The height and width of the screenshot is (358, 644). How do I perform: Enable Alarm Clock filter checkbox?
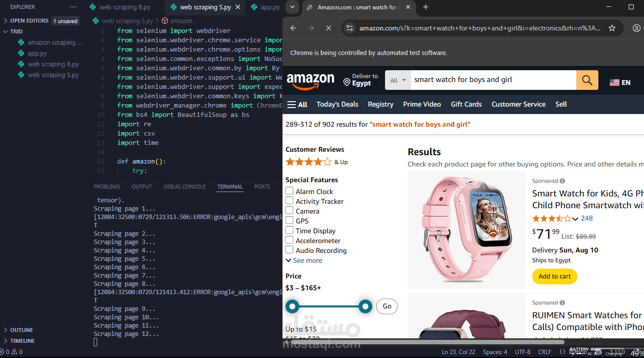(x=289, y=191)
